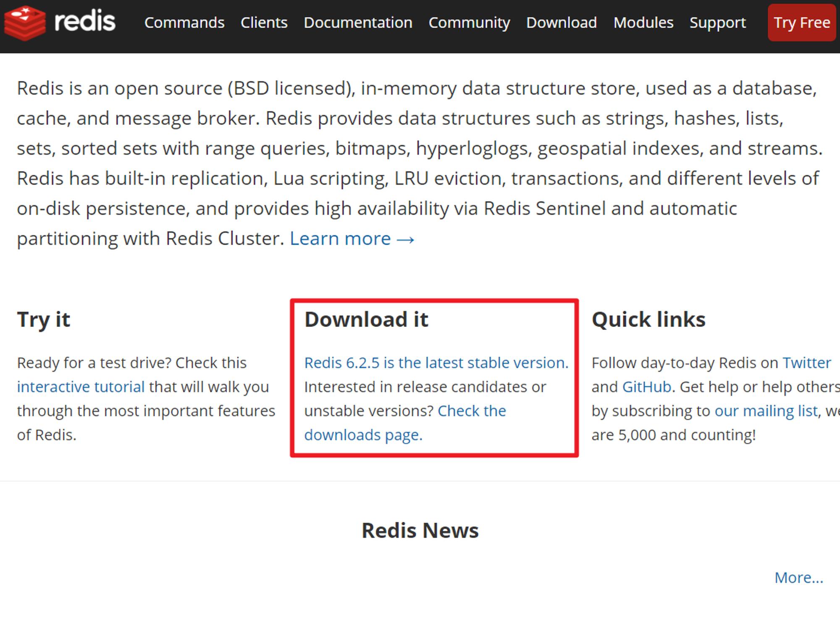Click the red Try Free button
Screen dimensions: 840x640
(802, 23)
